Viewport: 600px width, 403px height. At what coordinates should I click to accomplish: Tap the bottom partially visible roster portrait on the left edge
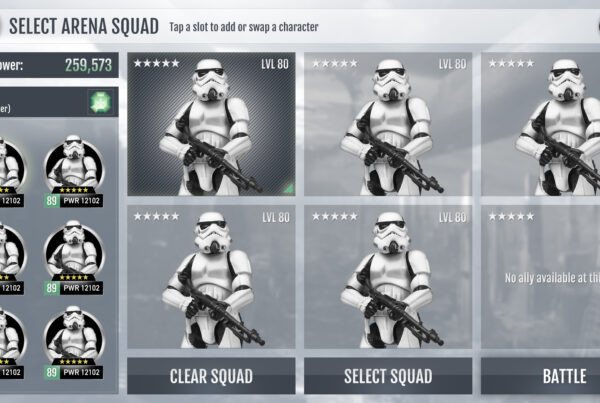click(12, 343)
